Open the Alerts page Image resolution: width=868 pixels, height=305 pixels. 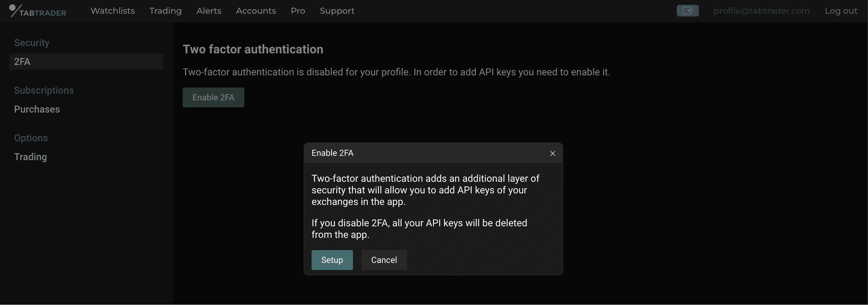[x=209, y=11]
